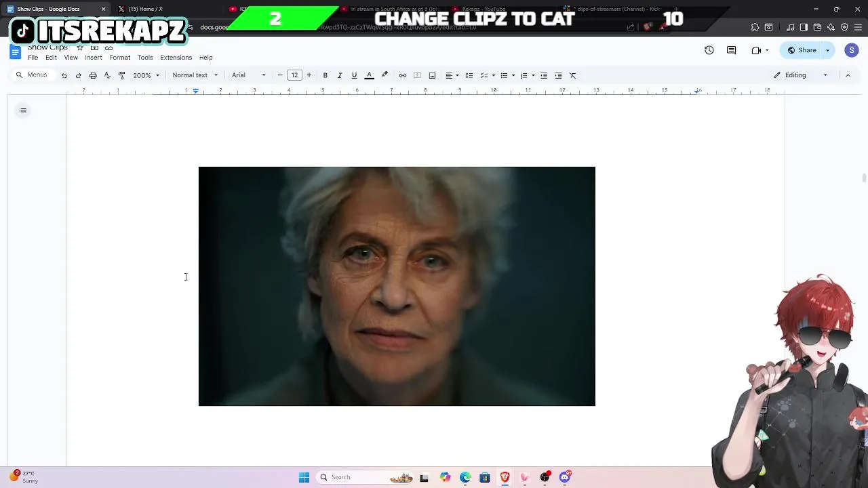Viewport: 868px width, 488px height.
Task: Toggle the numbered list button
Action: (524, 75)
